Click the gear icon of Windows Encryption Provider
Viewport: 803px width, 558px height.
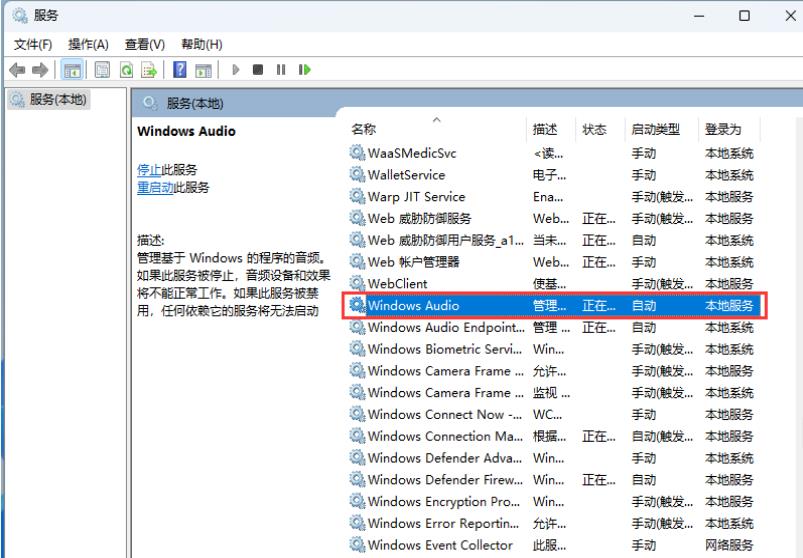357,501
